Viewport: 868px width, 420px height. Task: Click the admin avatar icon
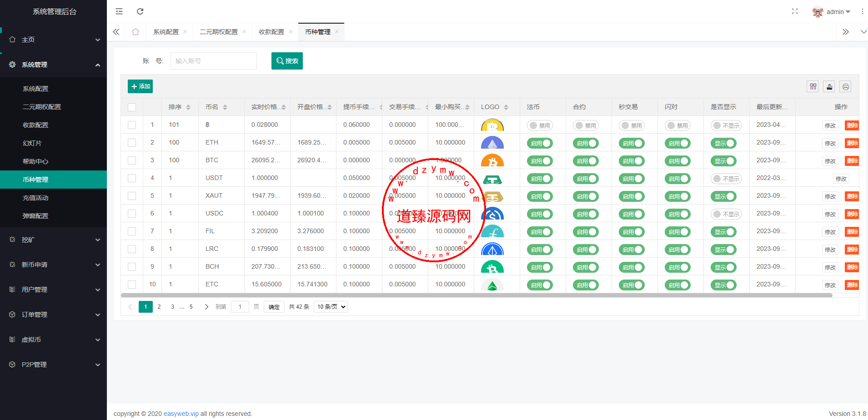click(x=818, y=12)
